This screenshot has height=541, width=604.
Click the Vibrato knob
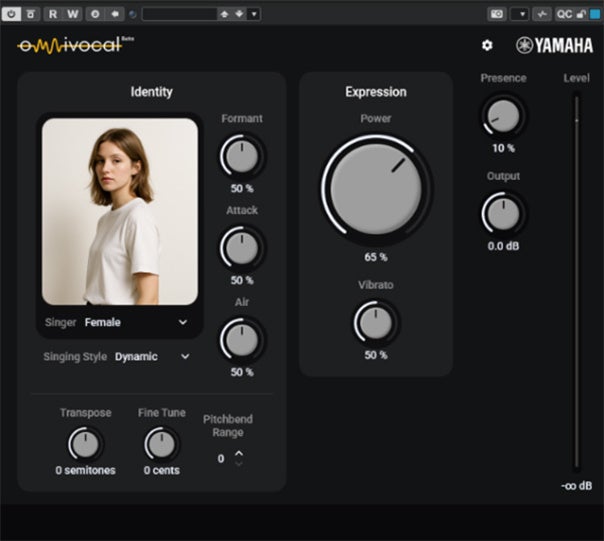(376, 323)
